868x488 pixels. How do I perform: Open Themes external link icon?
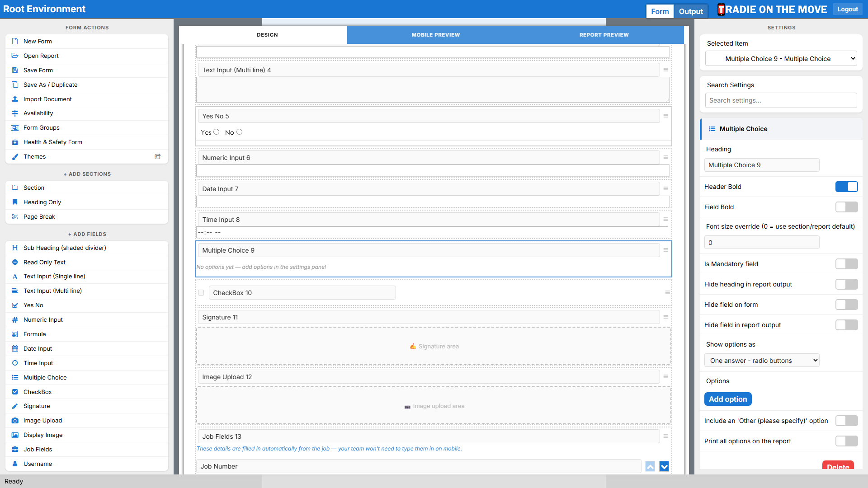pyautogui.click(x=158, y=156)
